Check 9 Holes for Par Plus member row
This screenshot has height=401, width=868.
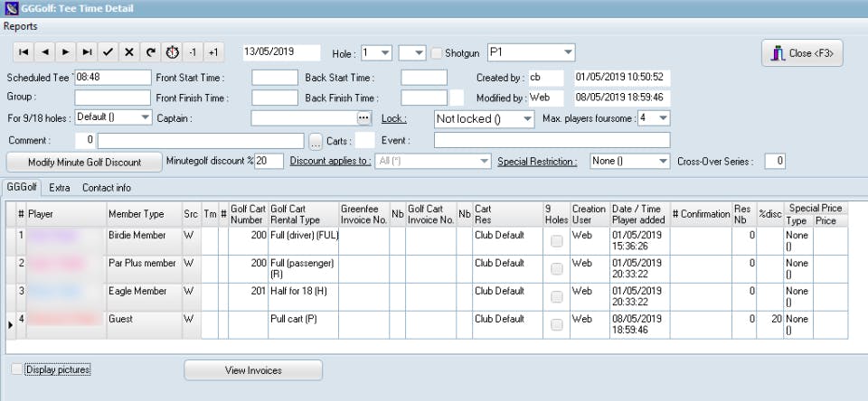pyautogui.click(x=556, y=269)
